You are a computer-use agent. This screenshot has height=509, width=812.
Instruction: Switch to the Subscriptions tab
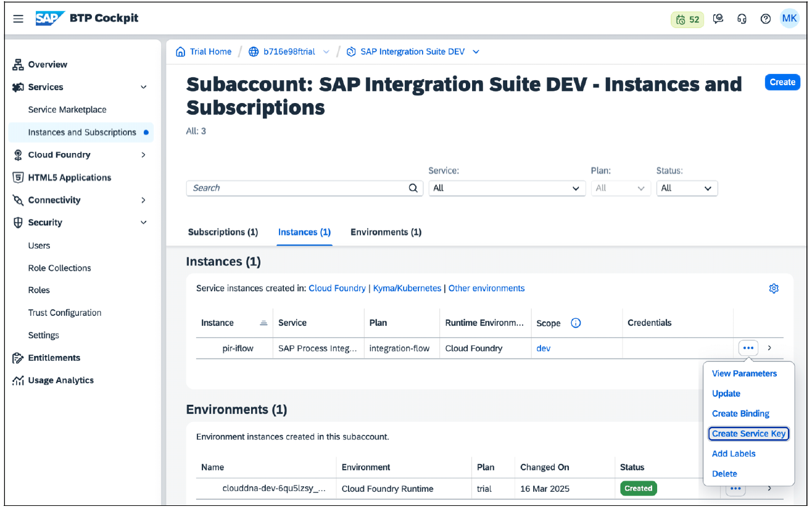[x=223, y=233]
